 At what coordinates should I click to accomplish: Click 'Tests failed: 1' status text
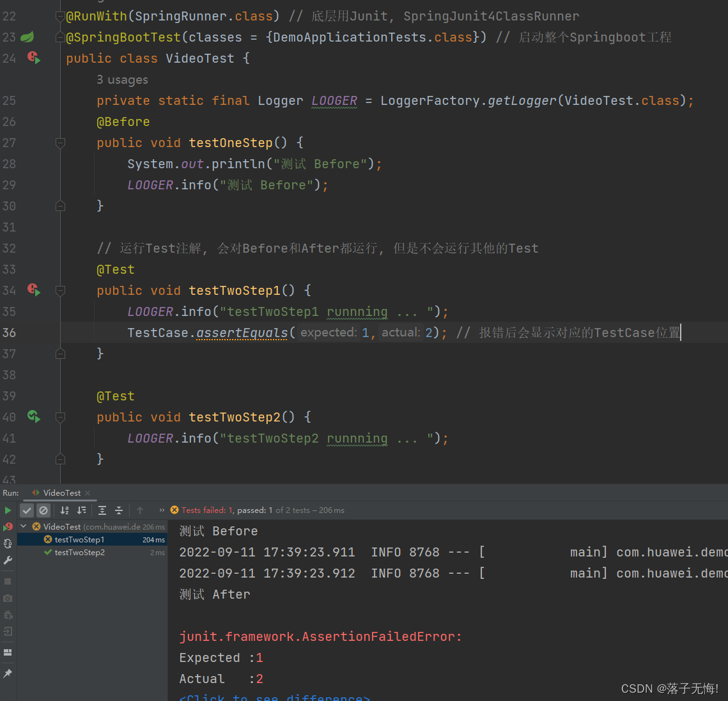206,510
